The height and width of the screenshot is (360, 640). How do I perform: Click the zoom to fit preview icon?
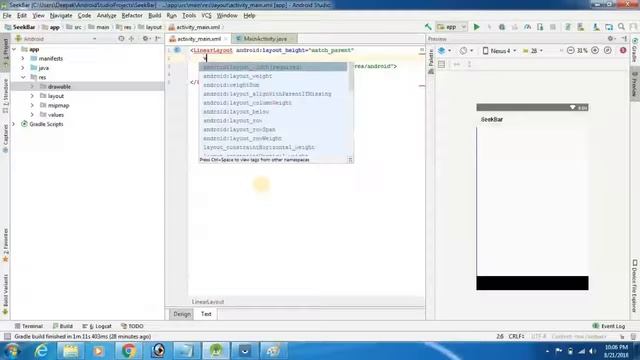click(x=607, y=51)
